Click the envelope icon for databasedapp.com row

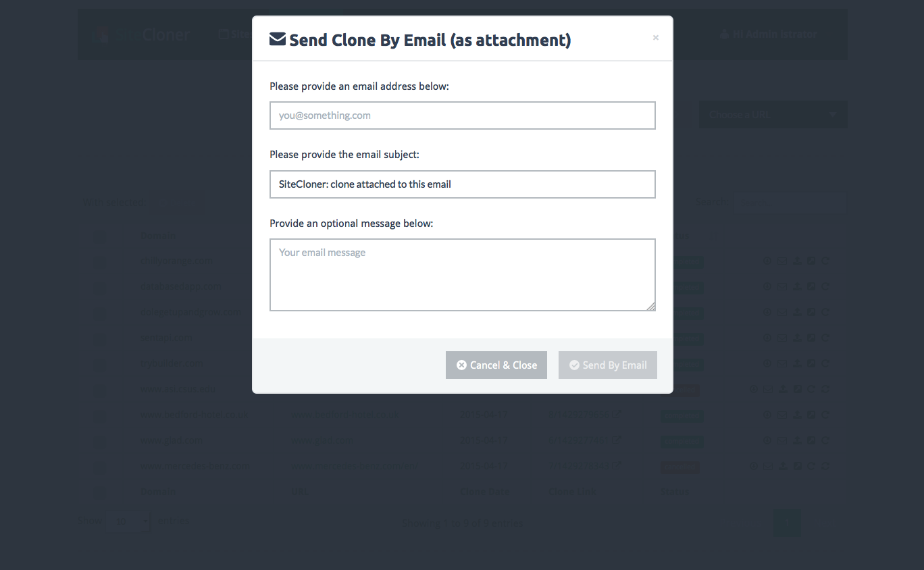click(782, 286)
